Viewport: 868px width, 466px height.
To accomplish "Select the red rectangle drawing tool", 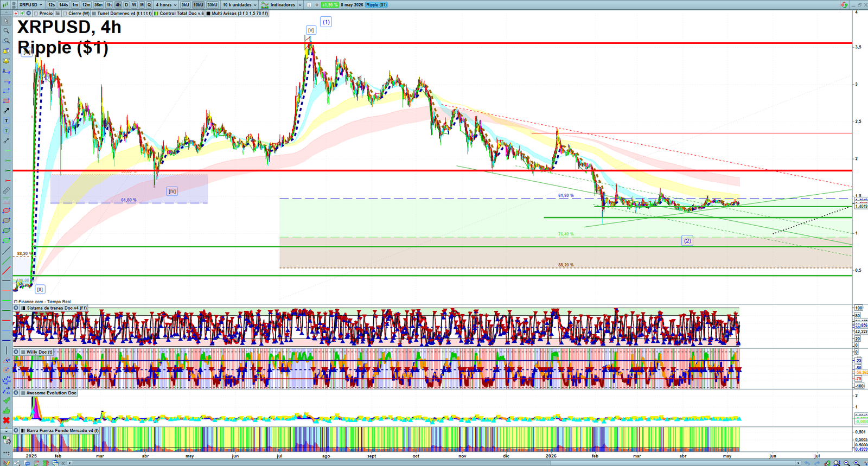I will point(7,100).
